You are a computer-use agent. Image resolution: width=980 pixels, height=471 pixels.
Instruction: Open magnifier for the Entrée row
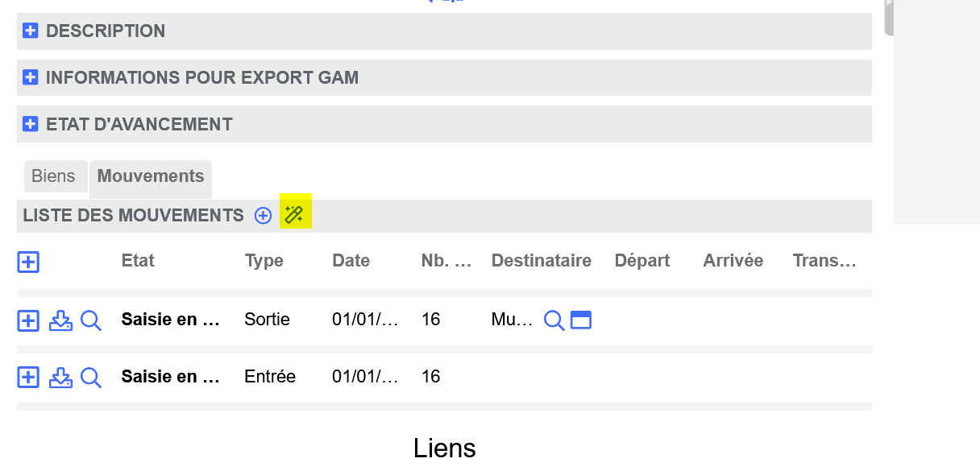click(x=91, y=377)
